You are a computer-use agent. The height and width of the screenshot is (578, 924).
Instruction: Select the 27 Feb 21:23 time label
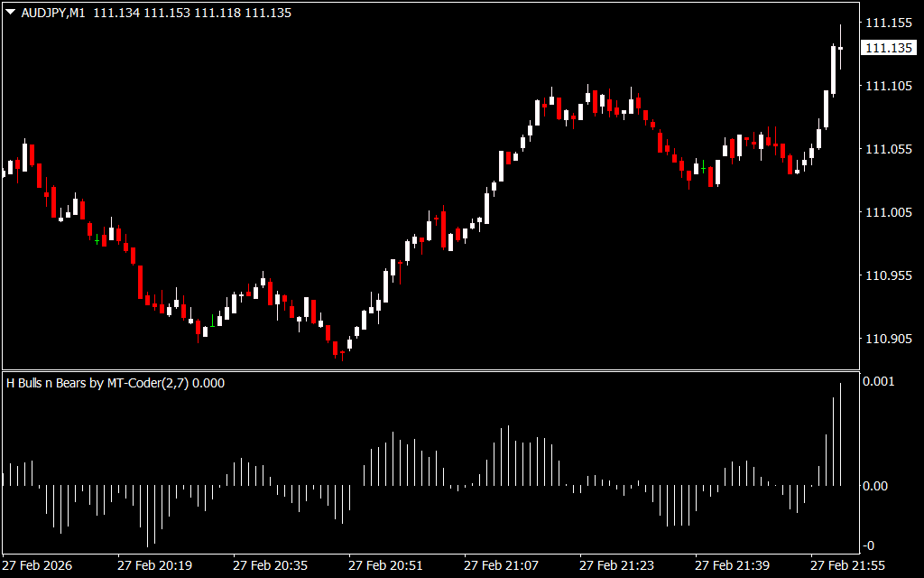[616, 565]
